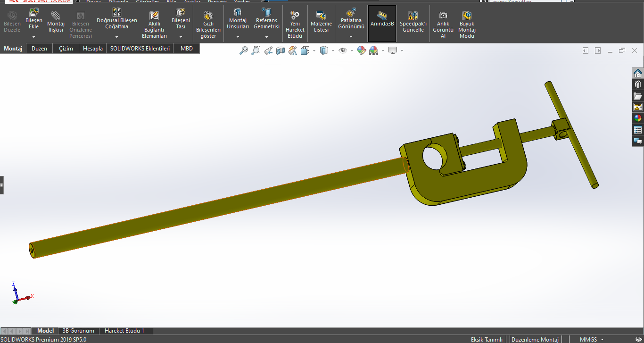Switch to the Düzen tab

(x=40, y=49)
